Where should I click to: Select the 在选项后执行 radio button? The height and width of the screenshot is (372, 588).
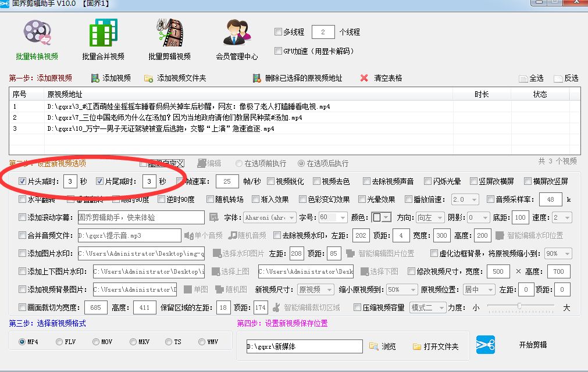[301, 163]
